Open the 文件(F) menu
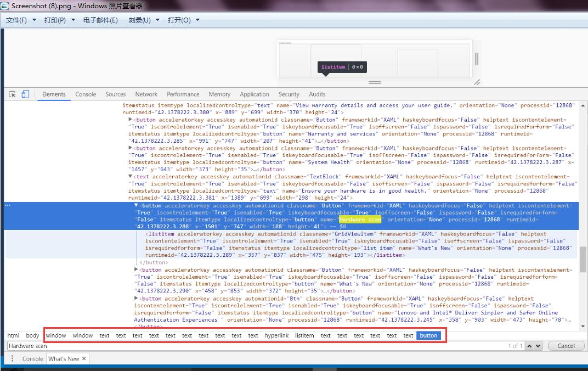The image size is (588, 371). pyautogui.click(x=16, y=20)
